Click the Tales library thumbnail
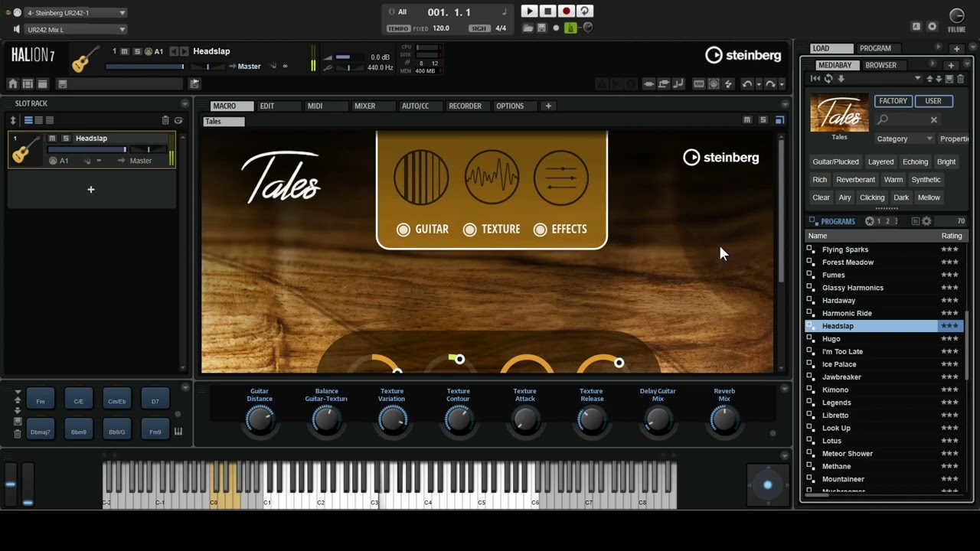The image size is (980, 551). (839, 112)
